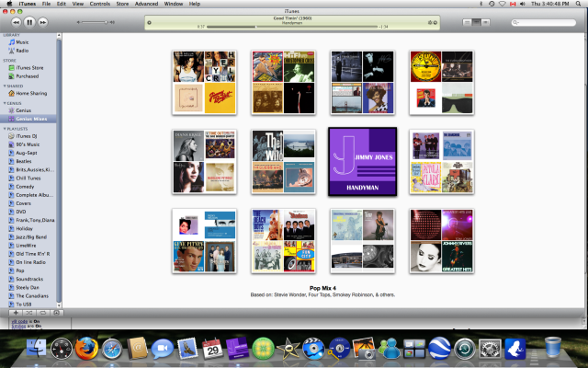Open The Canadians playlist
588x368 pixels.
click(32, 296)
